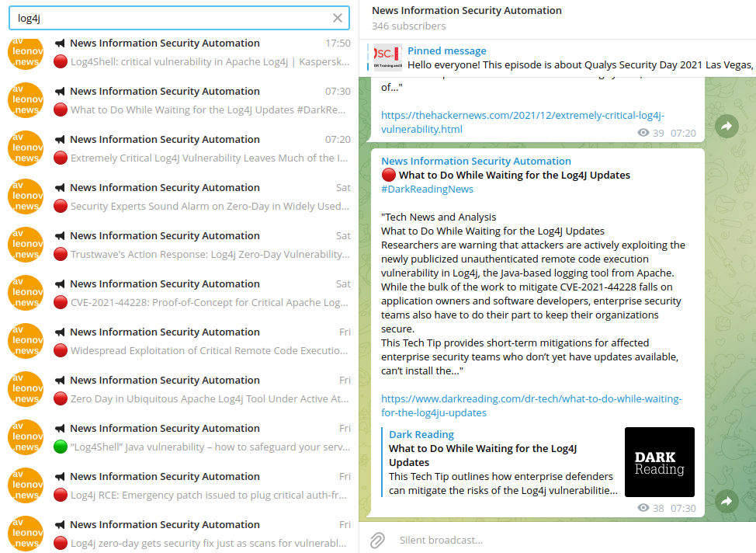Select result 'CVE-2021-44228: Proof-of-Concept for Critical Apache'
This screenshot has width=756, height=553.
coord(179,294)
